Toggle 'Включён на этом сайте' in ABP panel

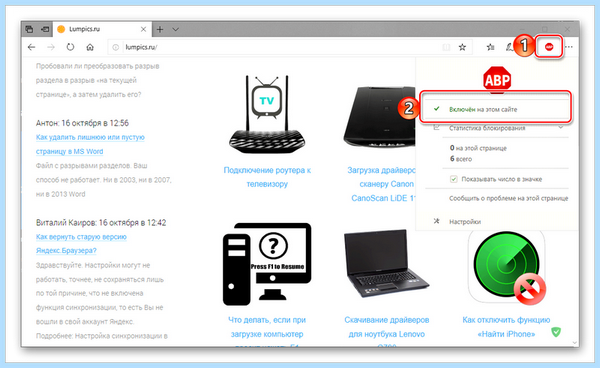point(496,109)
